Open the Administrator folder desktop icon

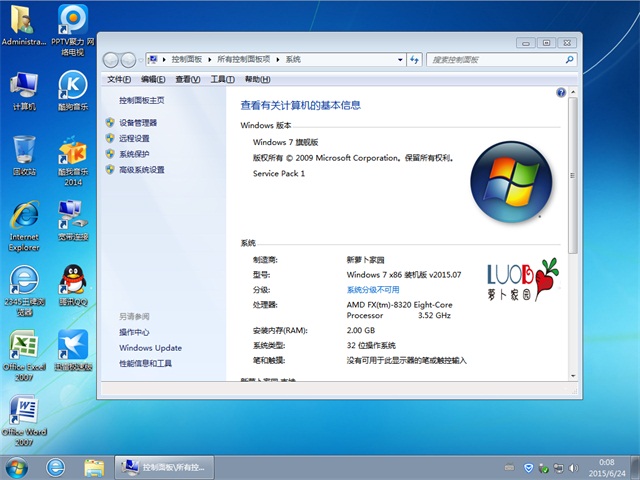[23, 25]
